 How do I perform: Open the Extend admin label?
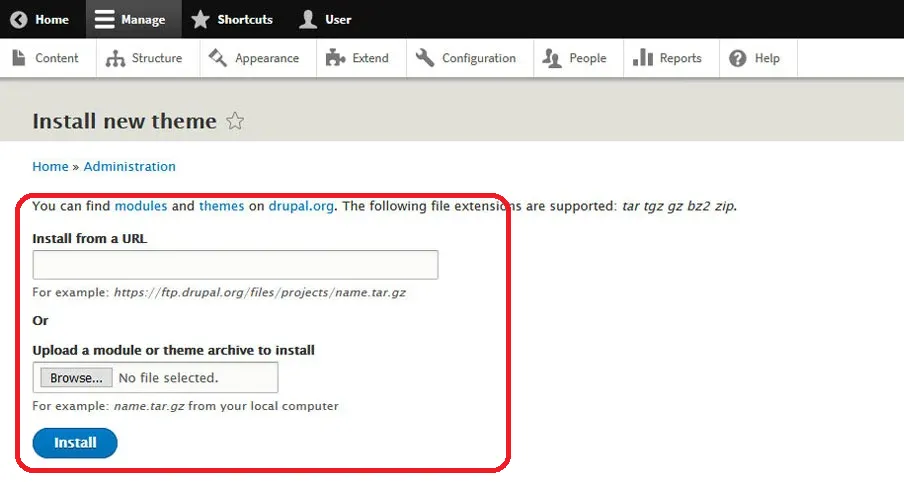coord(370,58)
